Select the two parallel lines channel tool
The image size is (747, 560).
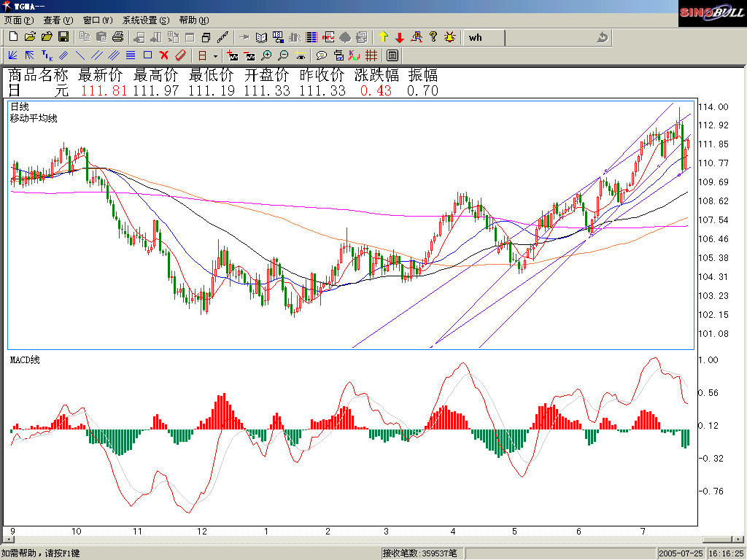pos(97,55)
